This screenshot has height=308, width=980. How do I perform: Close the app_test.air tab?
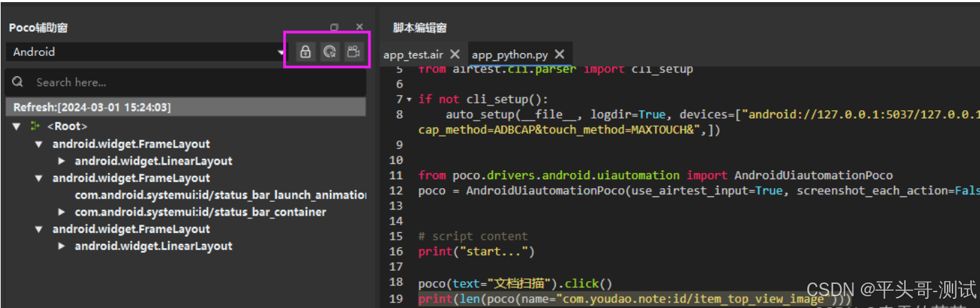coord(455,54)
